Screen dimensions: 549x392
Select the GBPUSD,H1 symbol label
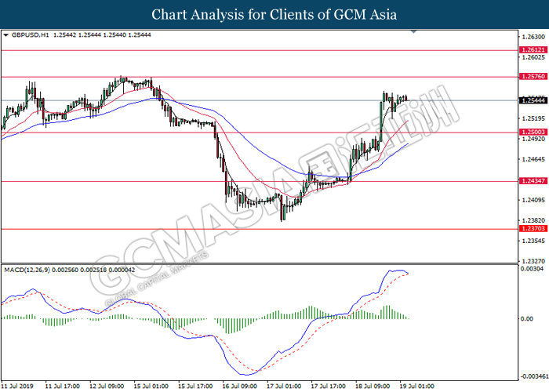31,36
